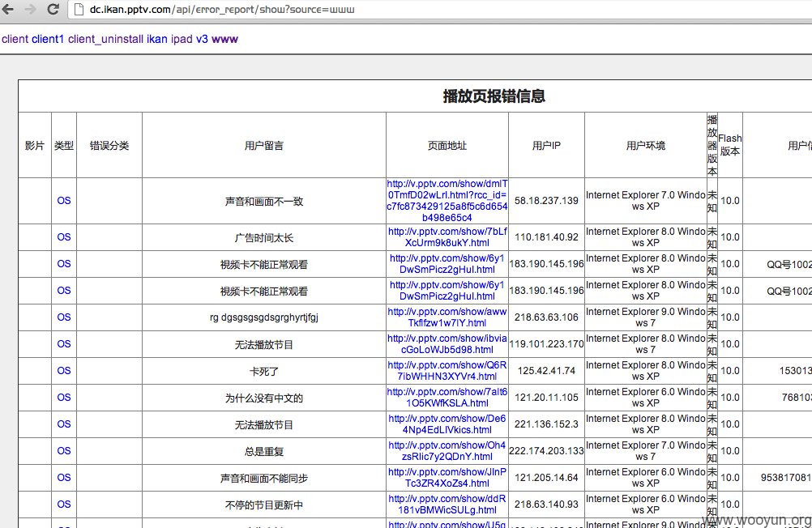The height and width of the screenshot is (528, 812).
Task: Click the OS link for 卡死了 row
Action: tap(64, 371)
